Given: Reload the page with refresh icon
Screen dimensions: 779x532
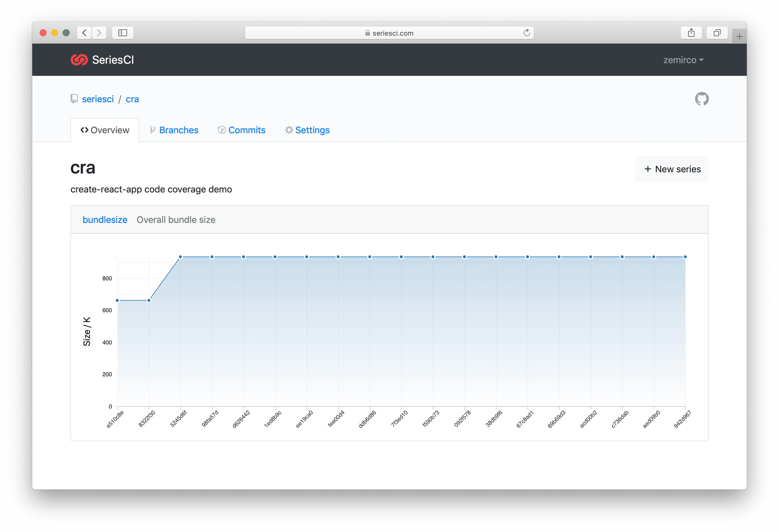Looking at the screenshot, I should pyautogui.click(x=527, y=33).
